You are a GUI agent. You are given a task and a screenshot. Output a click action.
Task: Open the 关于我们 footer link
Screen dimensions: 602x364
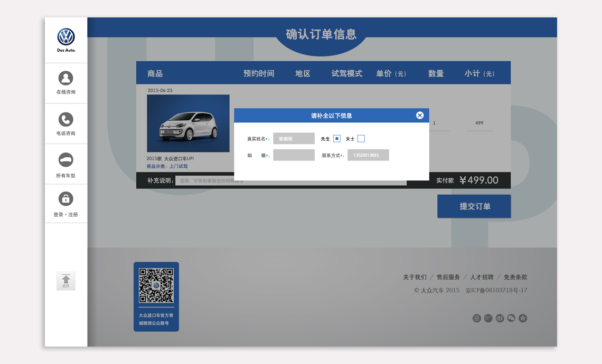point(415,277)
